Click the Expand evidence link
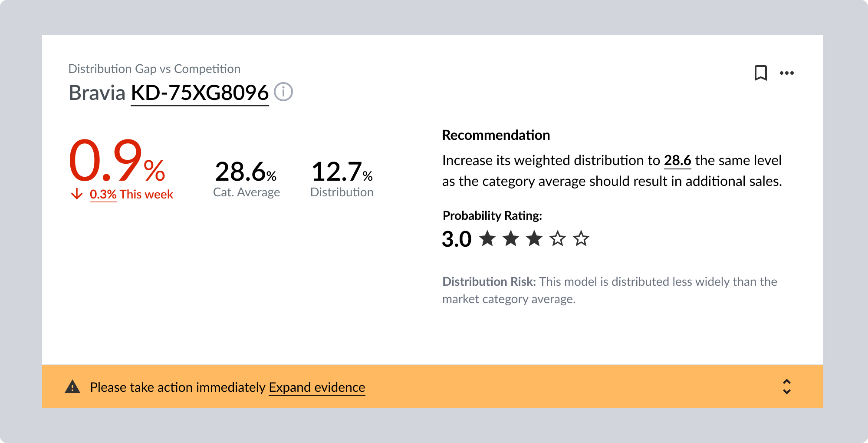 pyautogui.click(x=317, y=387)
